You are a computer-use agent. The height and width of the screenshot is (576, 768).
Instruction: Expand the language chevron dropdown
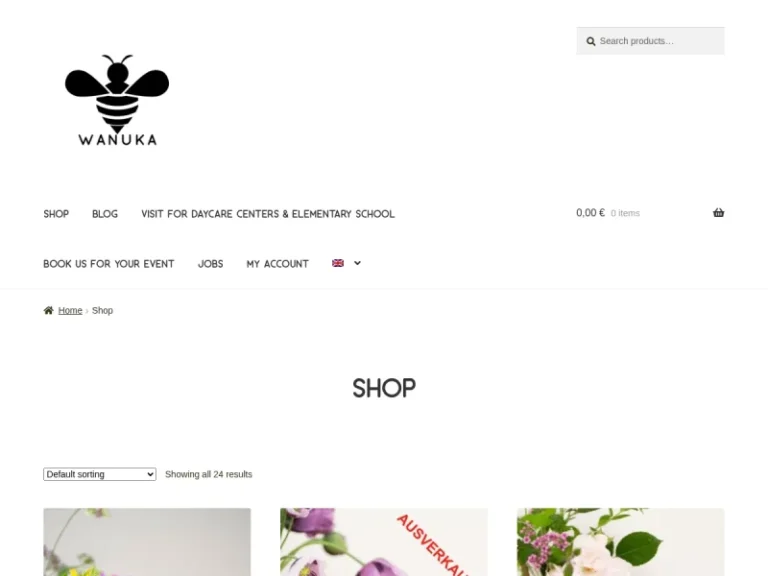click(x=358, y=263)
